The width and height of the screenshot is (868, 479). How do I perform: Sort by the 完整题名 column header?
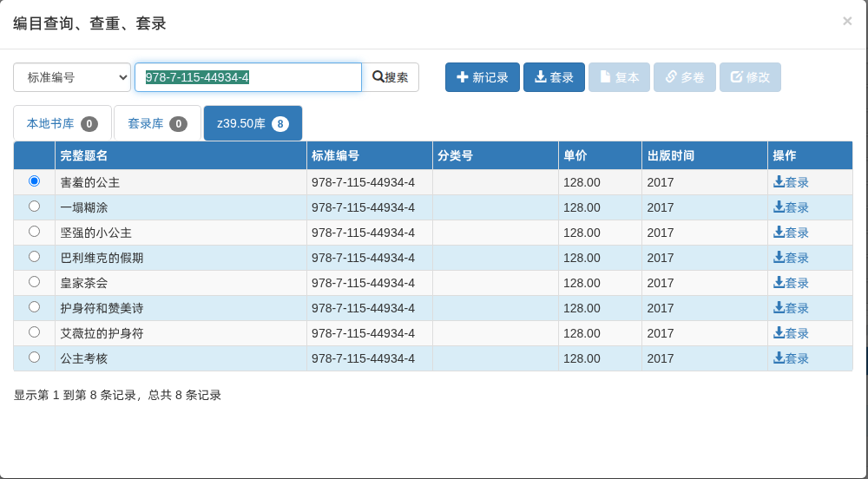point(84,155)
